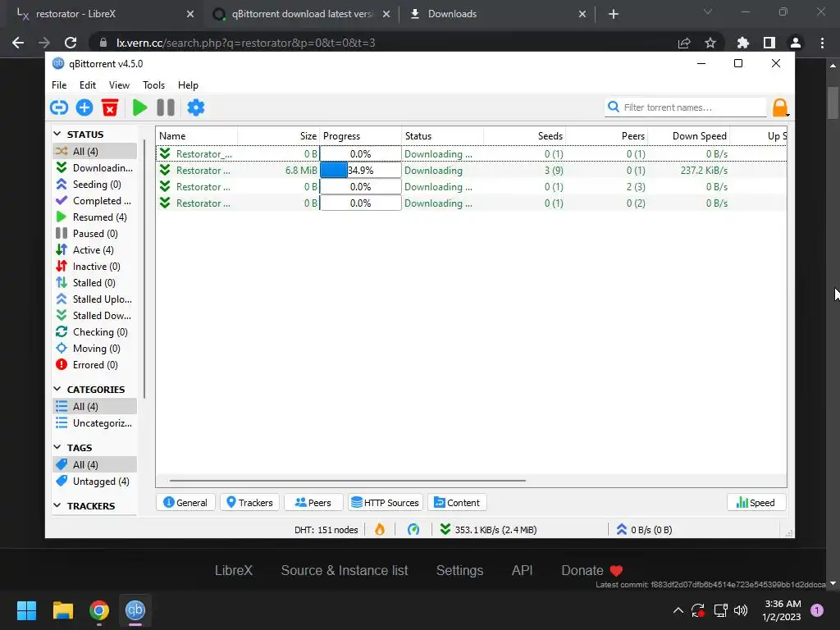This screenshot has height=630, width=840.
Task: Select the torrent downloading at 34.9%
Action: (472, 171)
